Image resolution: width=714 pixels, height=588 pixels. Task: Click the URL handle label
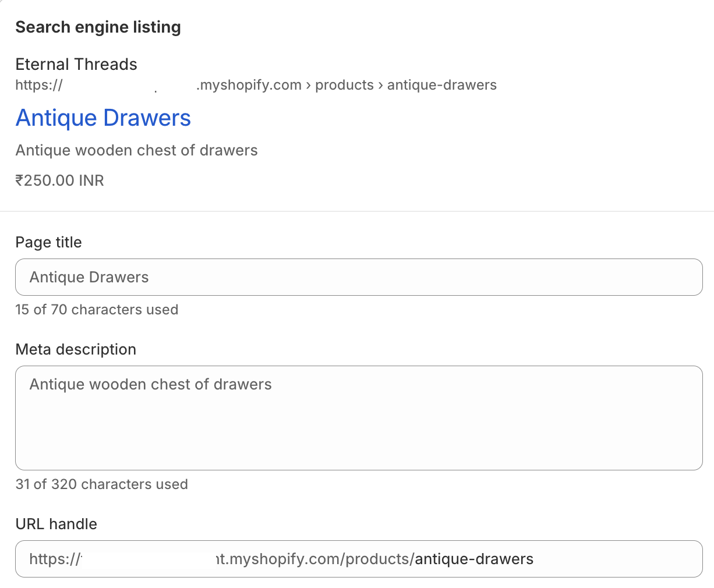tap(56, 524)
